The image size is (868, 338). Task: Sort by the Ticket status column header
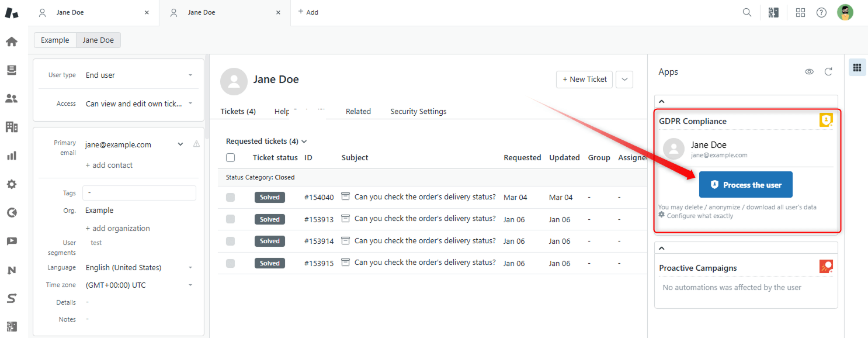(275, 157)
